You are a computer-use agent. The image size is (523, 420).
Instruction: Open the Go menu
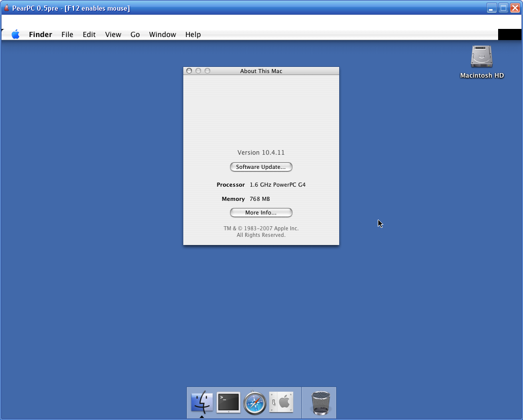(135, 34)
